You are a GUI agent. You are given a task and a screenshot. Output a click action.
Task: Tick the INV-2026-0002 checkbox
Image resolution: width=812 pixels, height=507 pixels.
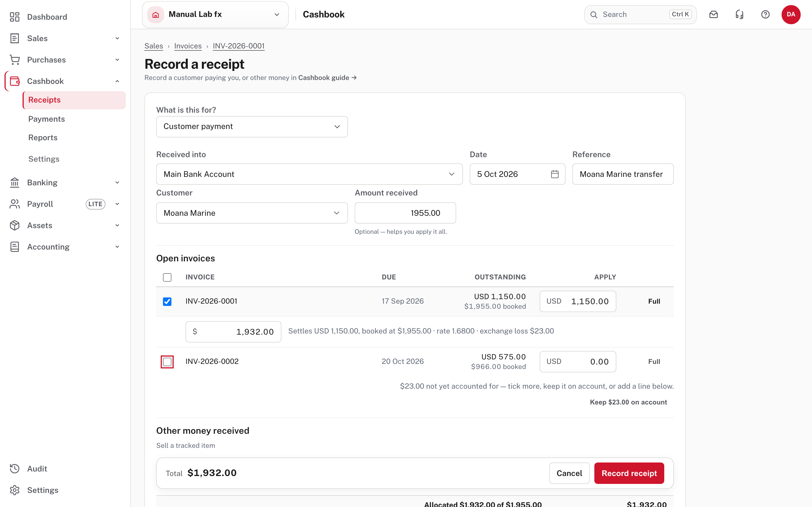click(x=167, y=362)
